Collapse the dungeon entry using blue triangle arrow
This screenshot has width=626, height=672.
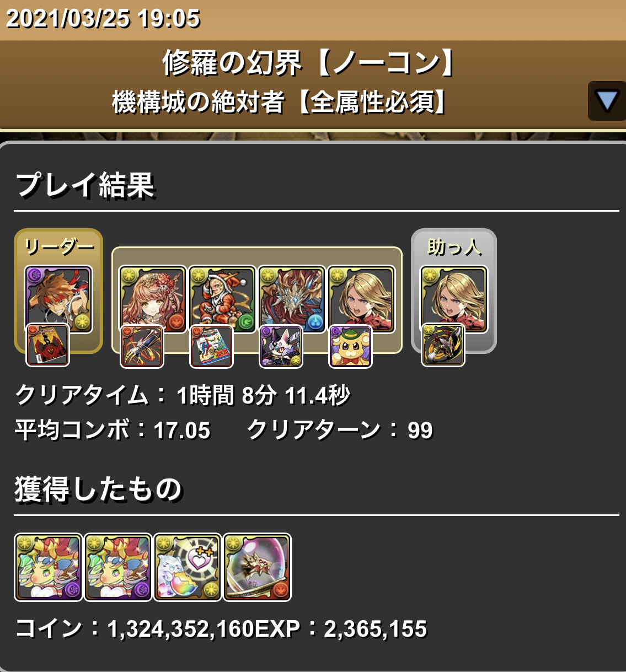click(x=607, y=101)
